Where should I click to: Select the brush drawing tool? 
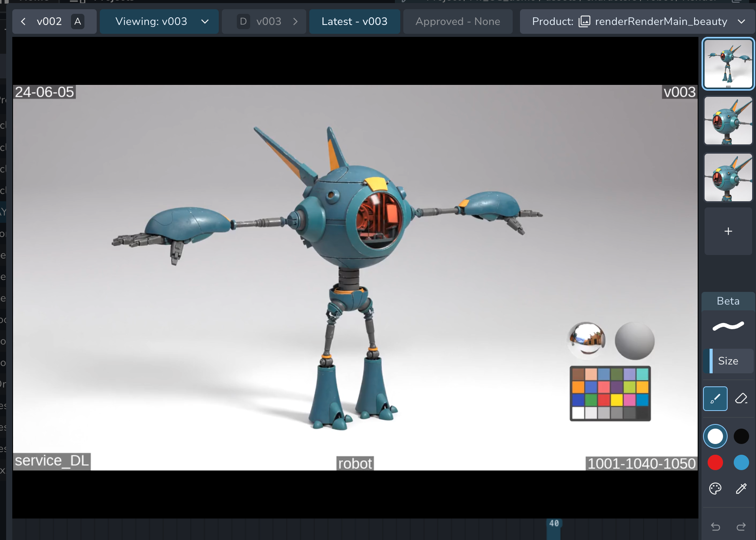point(715,399)
